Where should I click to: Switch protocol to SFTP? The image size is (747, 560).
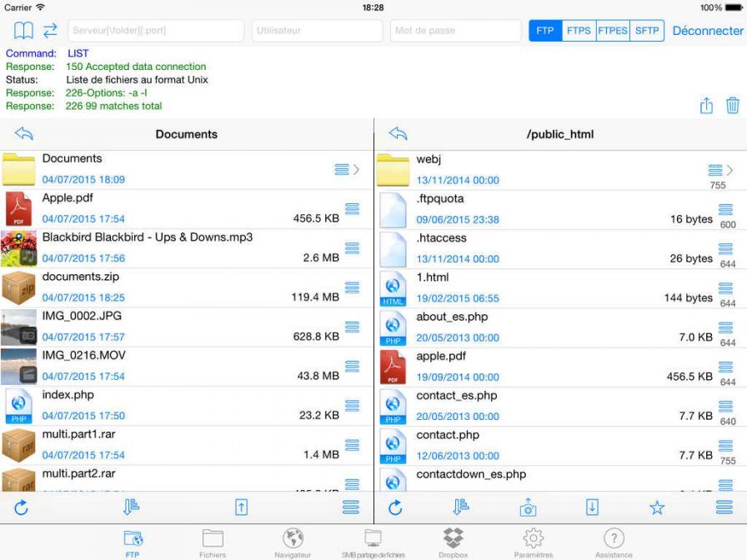(x=647, y=31)
